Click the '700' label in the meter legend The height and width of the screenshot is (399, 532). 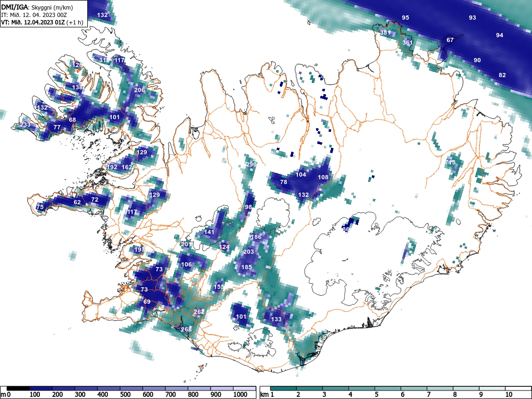point(170,395)
